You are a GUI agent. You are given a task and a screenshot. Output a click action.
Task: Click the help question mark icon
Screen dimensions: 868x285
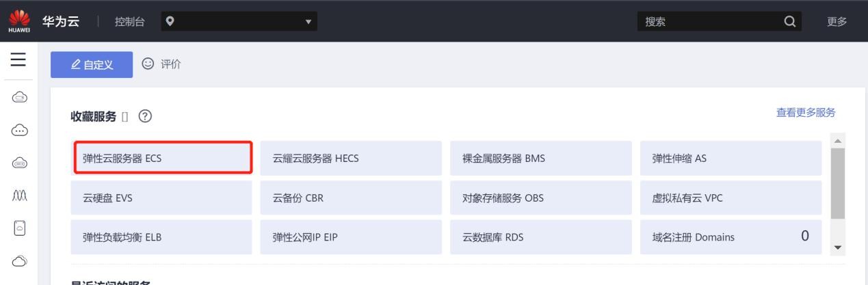[x=145, y=116]
